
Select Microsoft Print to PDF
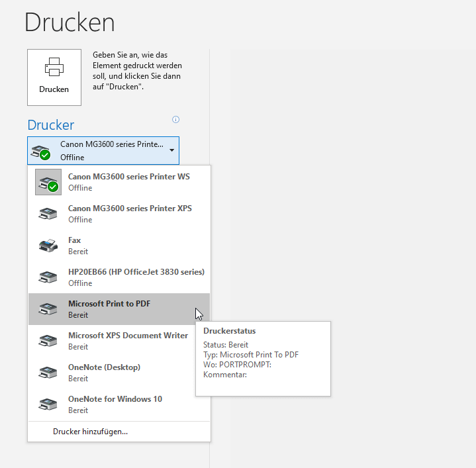pos(119,309)
